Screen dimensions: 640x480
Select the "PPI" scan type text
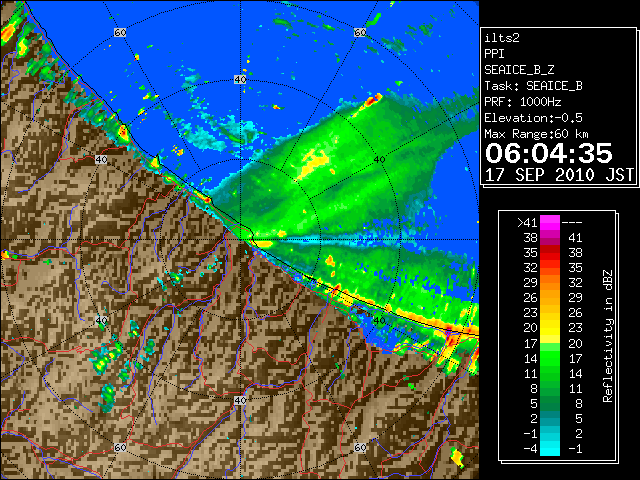494,54
